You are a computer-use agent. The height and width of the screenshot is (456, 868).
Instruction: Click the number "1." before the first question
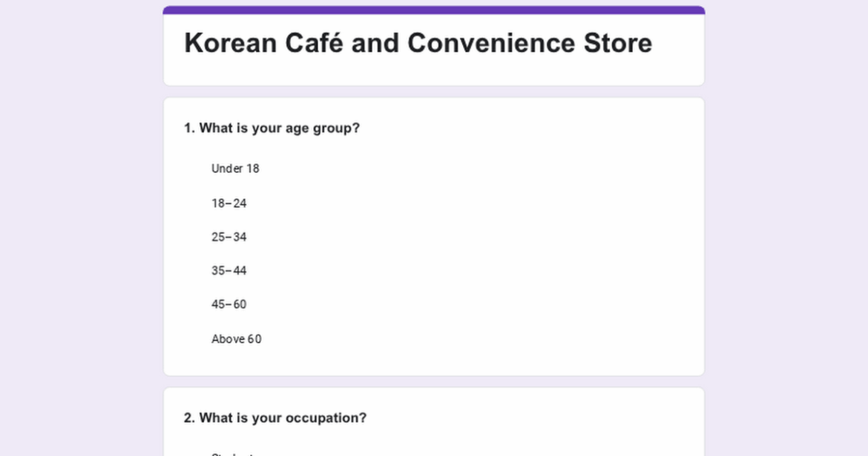click(x=188, y=128)
